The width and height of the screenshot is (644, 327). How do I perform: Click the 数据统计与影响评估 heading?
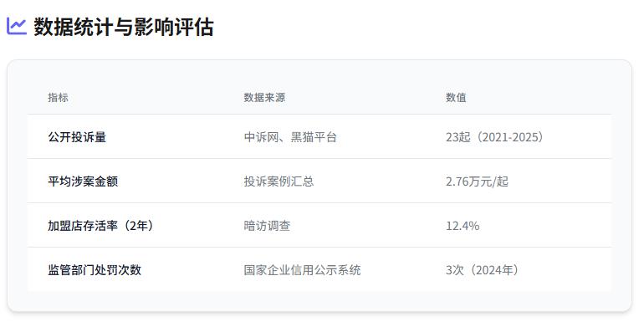(124, 27)
